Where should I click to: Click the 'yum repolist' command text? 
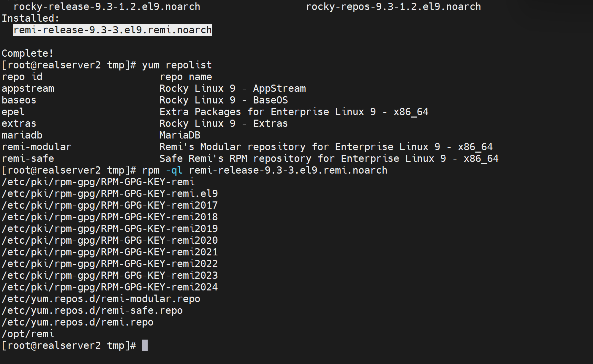[177, 65]
